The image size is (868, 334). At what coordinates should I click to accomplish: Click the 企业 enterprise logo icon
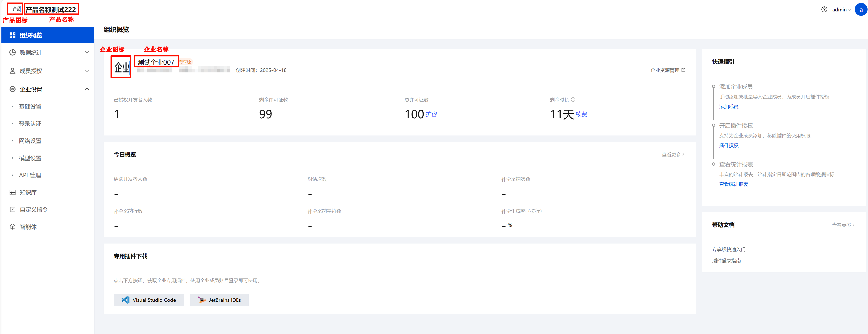[x=121, y=67]
